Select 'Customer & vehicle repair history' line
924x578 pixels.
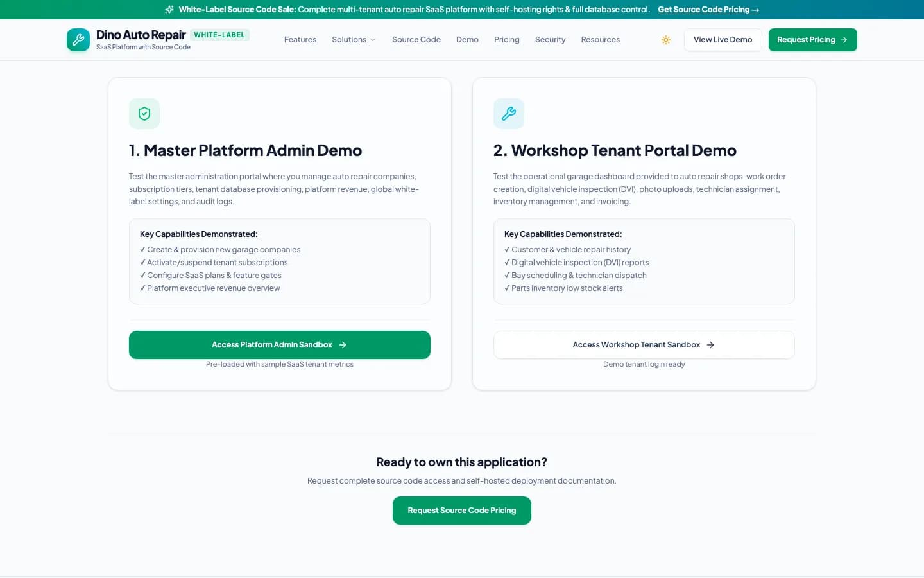pyautogui.click(x=567, y=250)
